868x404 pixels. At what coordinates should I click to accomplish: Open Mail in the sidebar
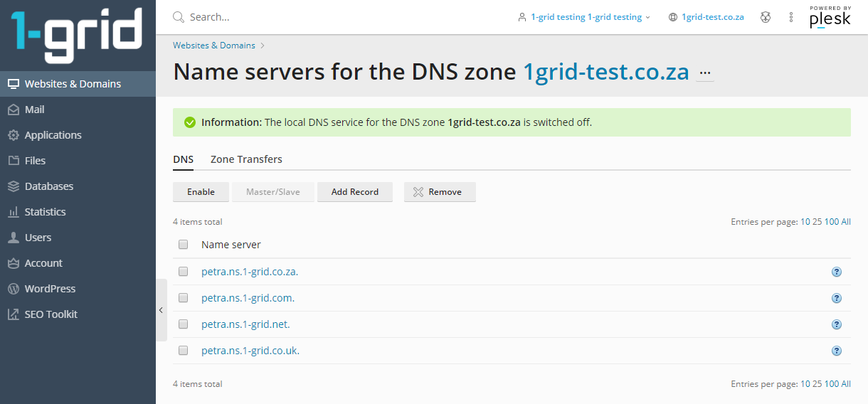click(78, 110)
